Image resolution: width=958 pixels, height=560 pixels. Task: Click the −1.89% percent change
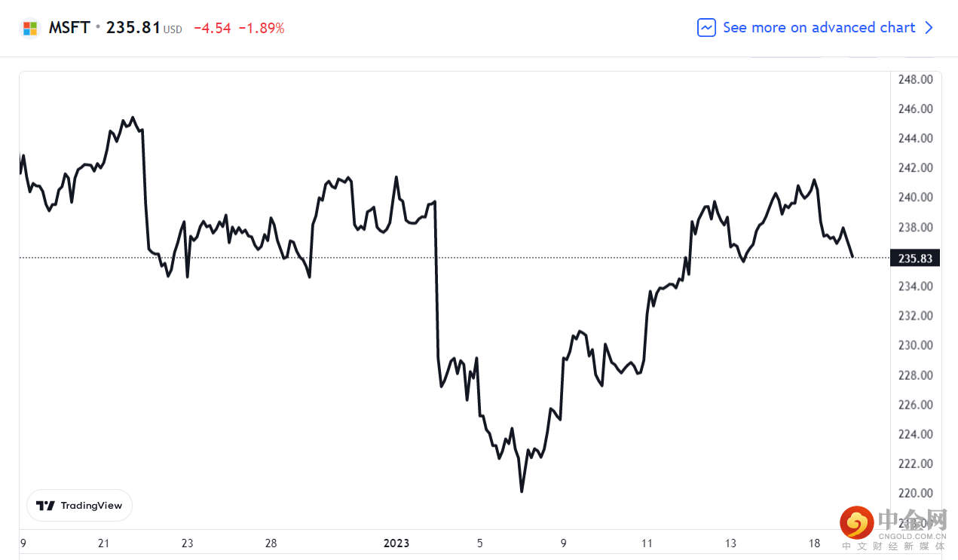click(262, 29)
